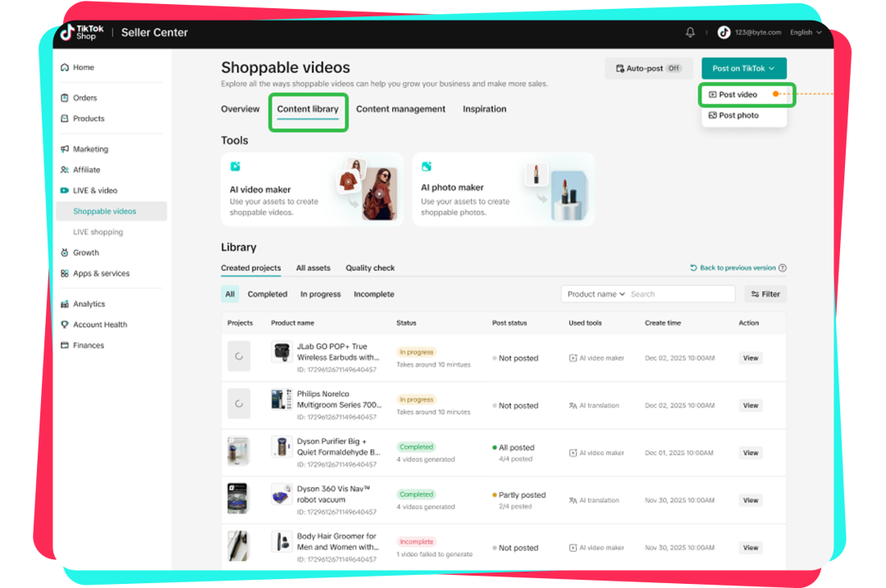
Task: Select the Products sidebar icon
Action: pos(65,118)
